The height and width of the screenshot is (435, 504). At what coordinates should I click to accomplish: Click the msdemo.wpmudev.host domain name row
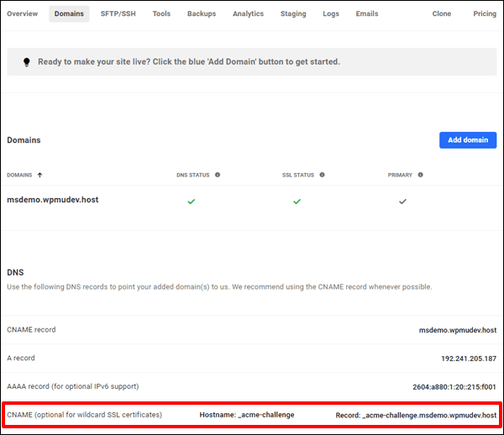click(x=53, y=200)
